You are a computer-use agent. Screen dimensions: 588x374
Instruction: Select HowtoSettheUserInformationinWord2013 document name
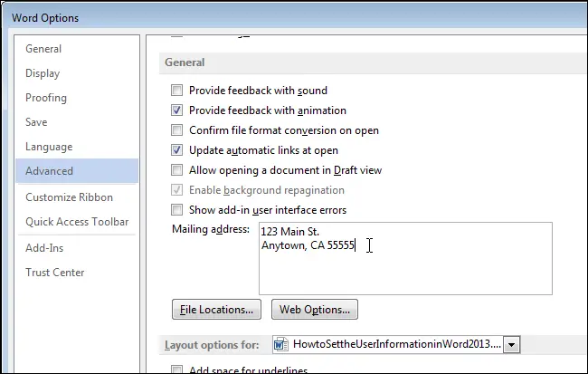pos(397,344)
